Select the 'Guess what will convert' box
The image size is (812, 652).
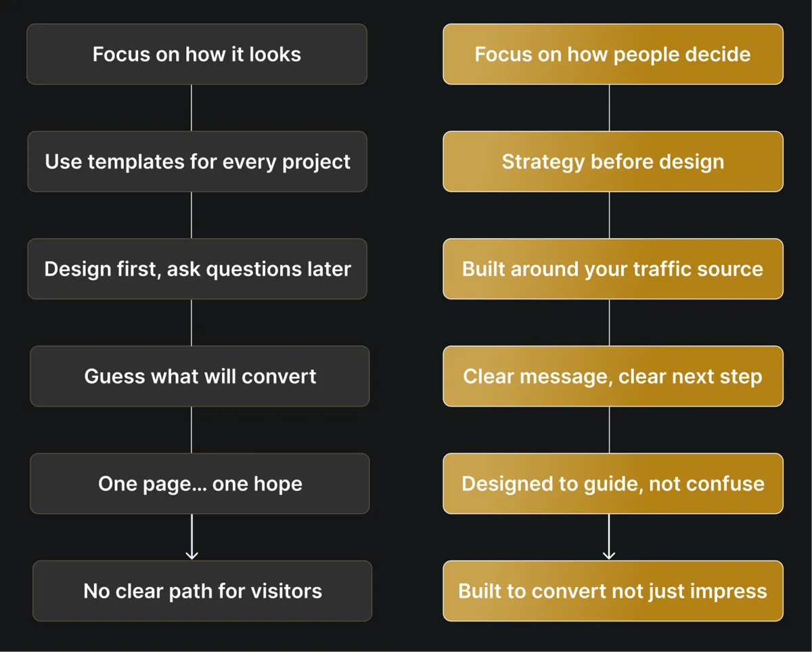[x=200, y=376]
